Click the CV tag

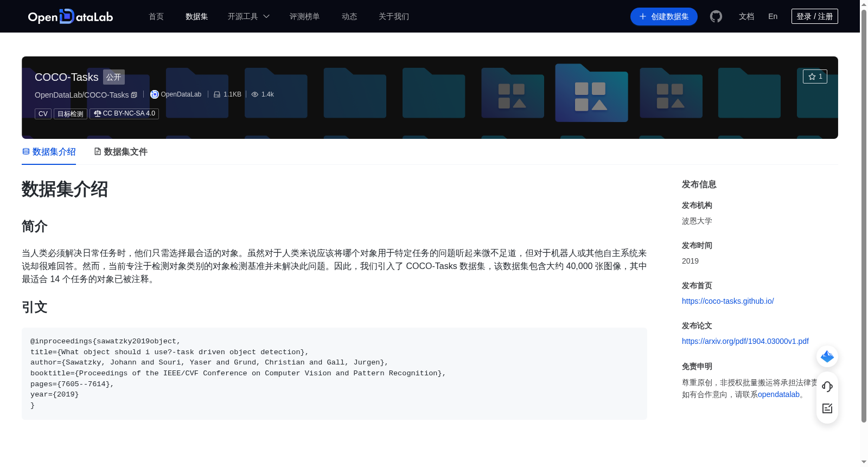(43, 114)
